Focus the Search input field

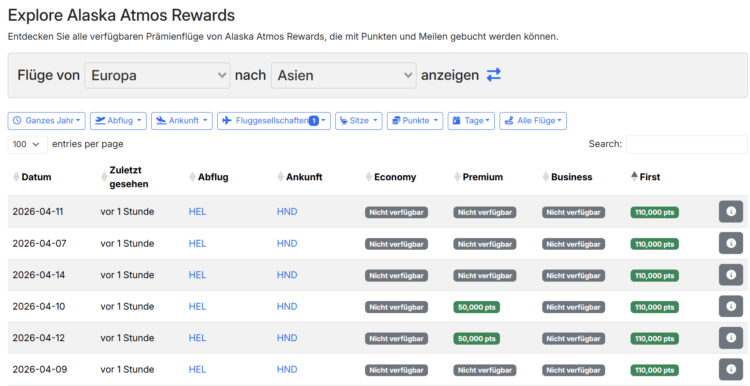point(687,144)
